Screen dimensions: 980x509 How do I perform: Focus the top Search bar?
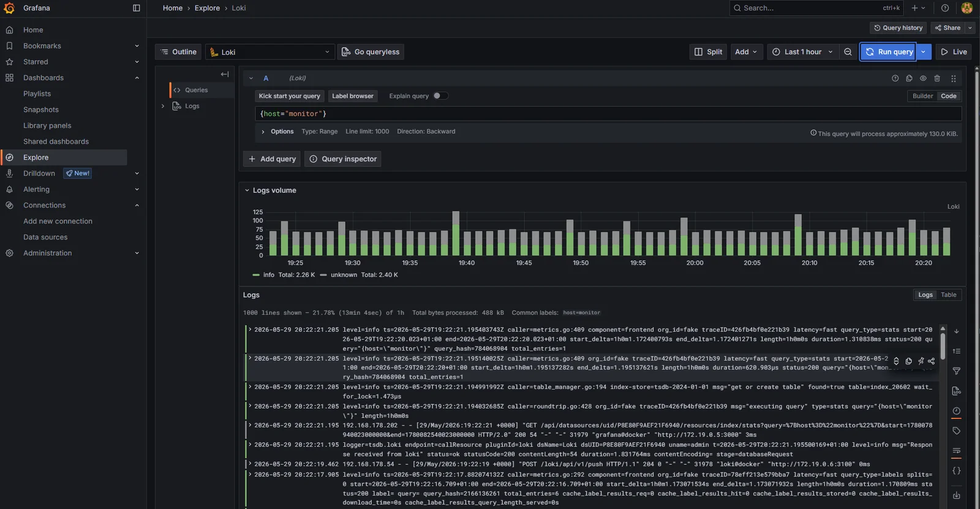[815, 8]
